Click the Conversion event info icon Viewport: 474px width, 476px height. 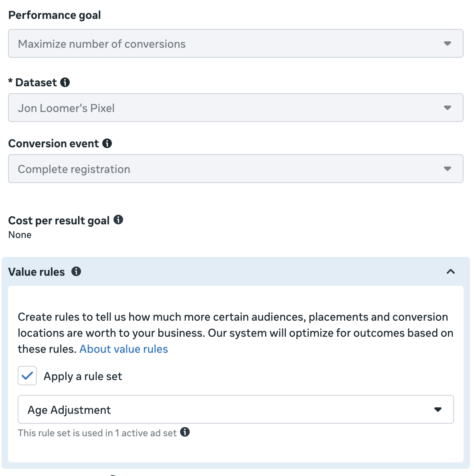(x=107, y=143)
